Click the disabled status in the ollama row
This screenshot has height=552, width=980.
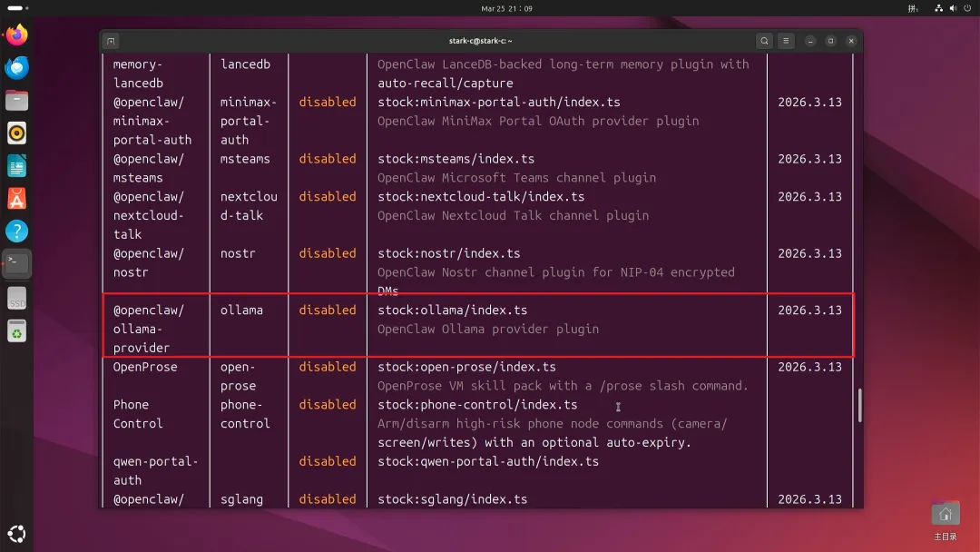tap(328, 310)
